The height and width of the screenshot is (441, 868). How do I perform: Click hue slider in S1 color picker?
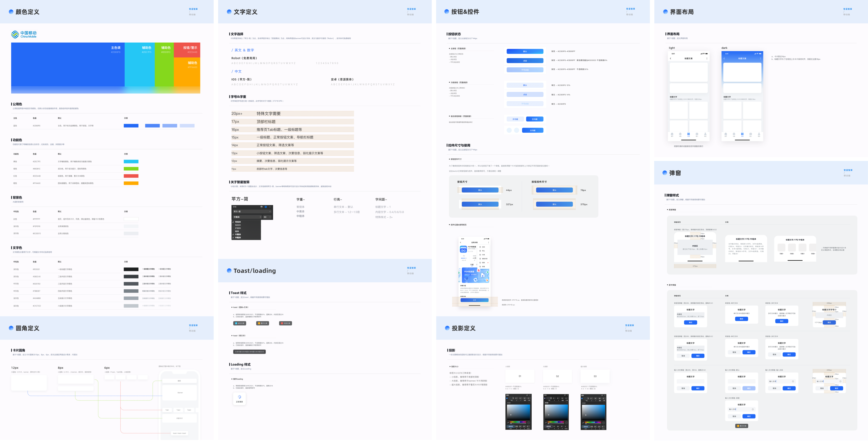(x=518, y=422)
